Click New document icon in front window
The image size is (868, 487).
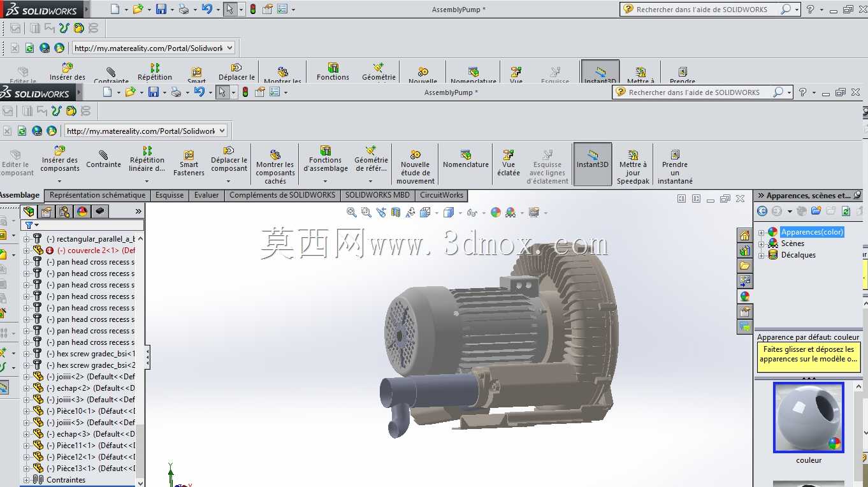(108, 92)
